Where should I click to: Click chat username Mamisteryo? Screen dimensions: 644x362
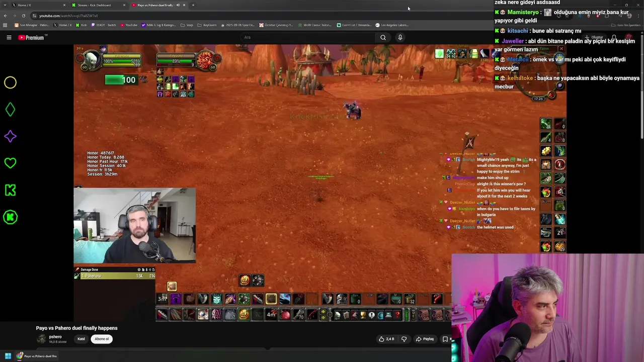(x=523, y=12)
